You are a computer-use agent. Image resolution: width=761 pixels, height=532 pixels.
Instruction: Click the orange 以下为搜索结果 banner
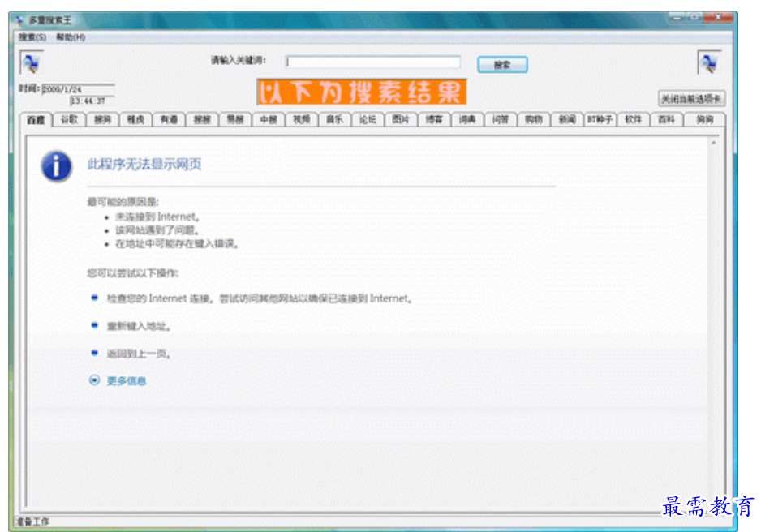click(x=362, y=92)
